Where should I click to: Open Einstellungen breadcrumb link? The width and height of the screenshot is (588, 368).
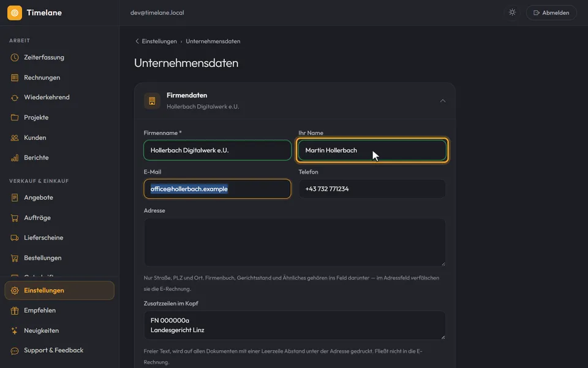tap(159, 41)
